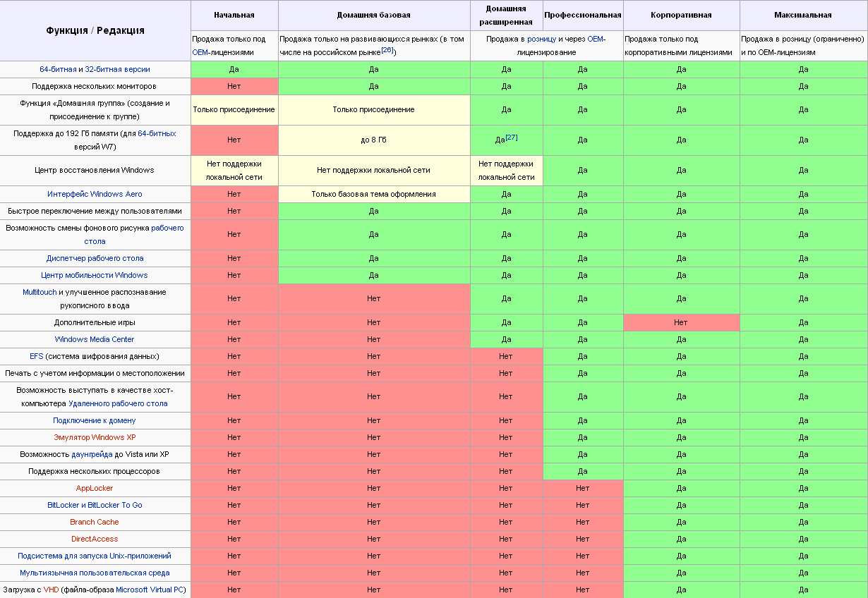Open Центр мобильности Windows article link
This screenshot has height=598, width=868.
[x=95, y=275]
